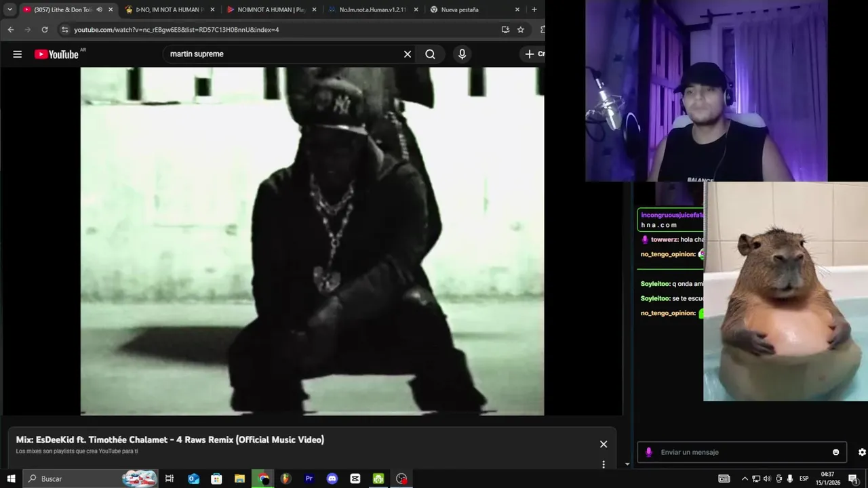The width and height of the screenshot is (868, 488).
Task: Open CapCut from the taskbar
Action: tap(355, 479)
